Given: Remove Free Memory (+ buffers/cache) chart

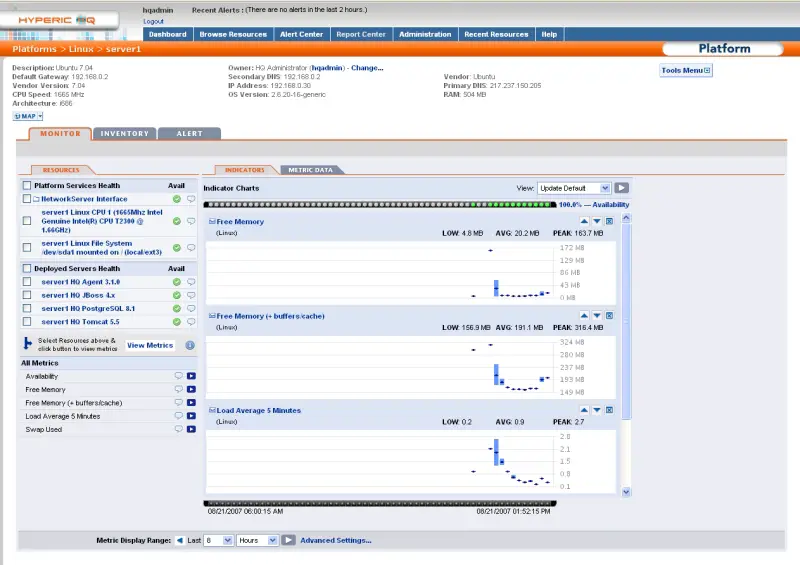Looking at the screenshot, I should (x=609, y=315).
